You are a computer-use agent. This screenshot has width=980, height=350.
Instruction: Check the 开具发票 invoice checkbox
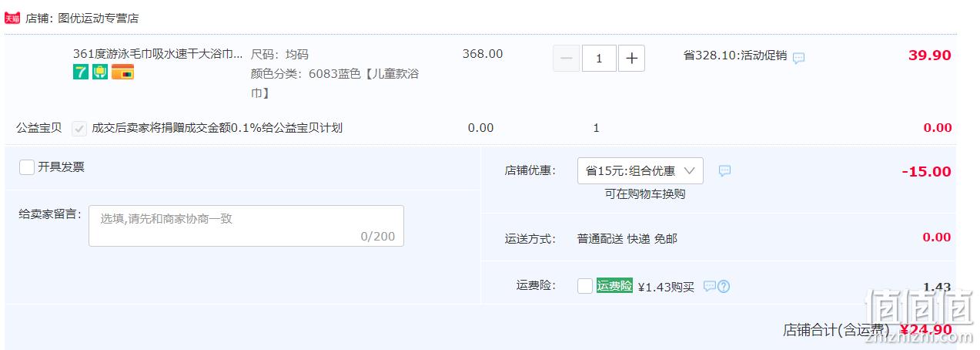coord(27,167)
